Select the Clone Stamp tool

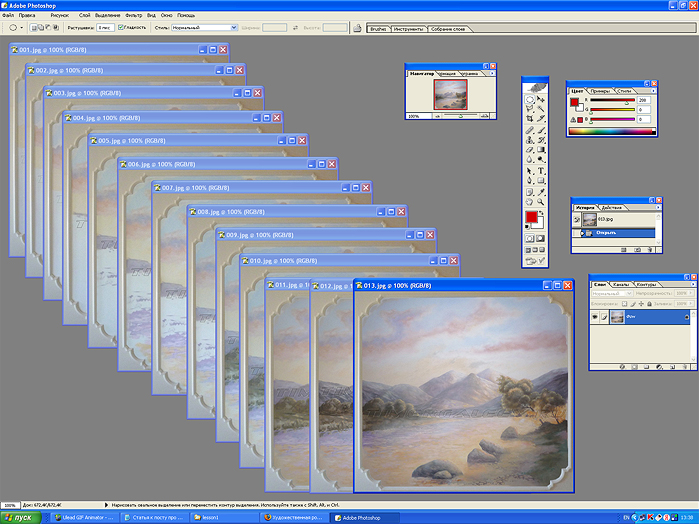(x=530, y=140)
